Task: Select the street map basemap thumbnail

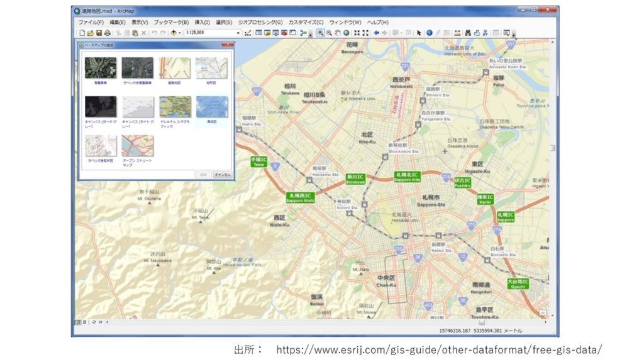Action: point(175,68)
